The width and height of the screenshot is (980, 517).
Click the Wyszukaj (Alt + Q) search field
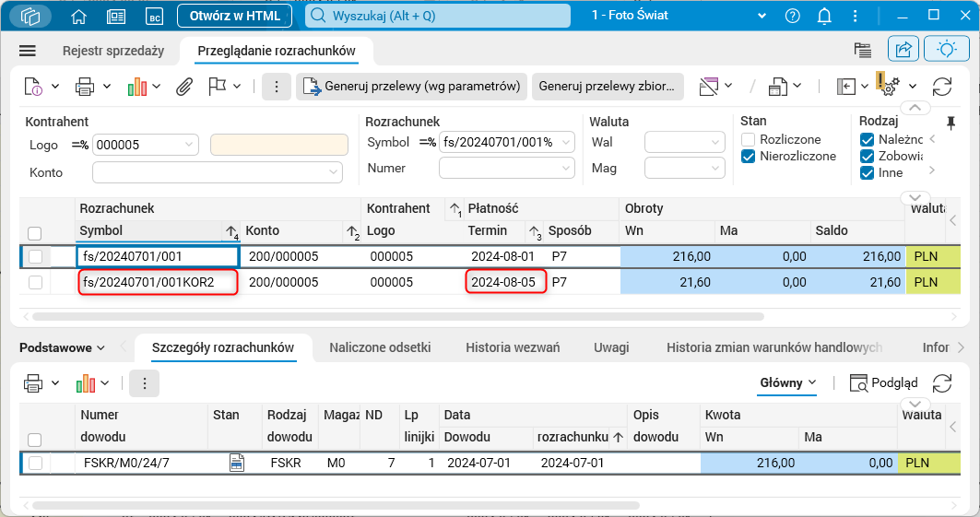(438, 16)
